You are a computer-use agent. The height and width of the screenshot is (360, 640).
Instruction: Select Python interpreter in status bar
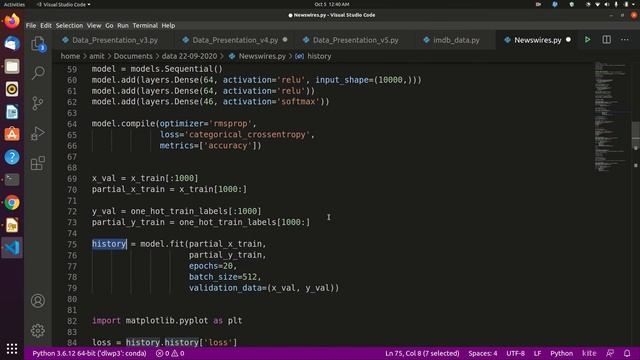[x=89, y=353]
